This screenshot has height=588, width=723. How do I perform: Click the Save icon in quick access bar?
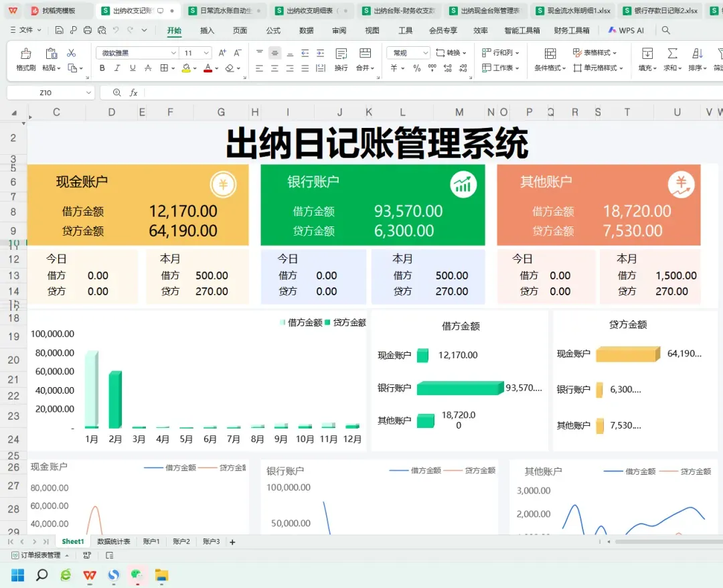click(x=59, y=30)
